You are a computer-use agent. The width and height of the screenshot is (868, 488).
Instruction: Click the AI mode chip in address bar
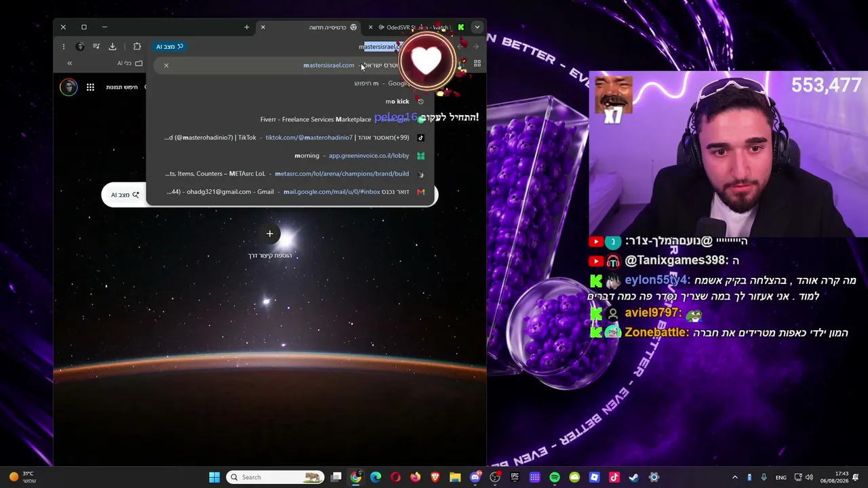click(170, 47)
